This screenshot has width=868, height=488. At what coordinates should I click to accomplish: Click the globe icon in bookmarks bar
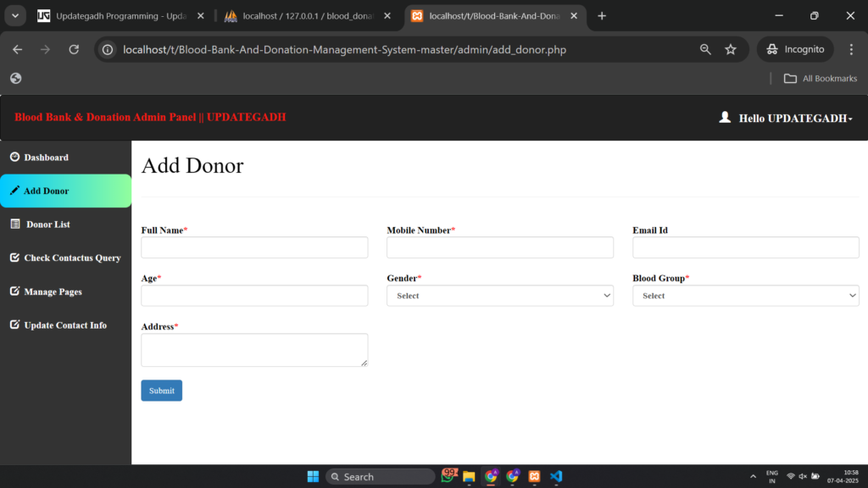point(15,79)
